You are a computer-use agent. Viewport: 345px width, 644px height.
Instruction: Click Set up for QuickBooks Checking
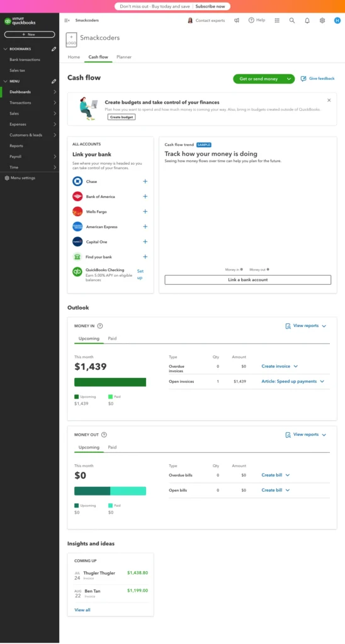pos(140,274)
